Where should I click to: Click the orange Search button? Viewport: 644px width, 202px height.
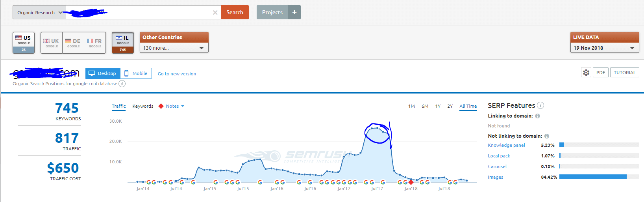click(235, 12)
